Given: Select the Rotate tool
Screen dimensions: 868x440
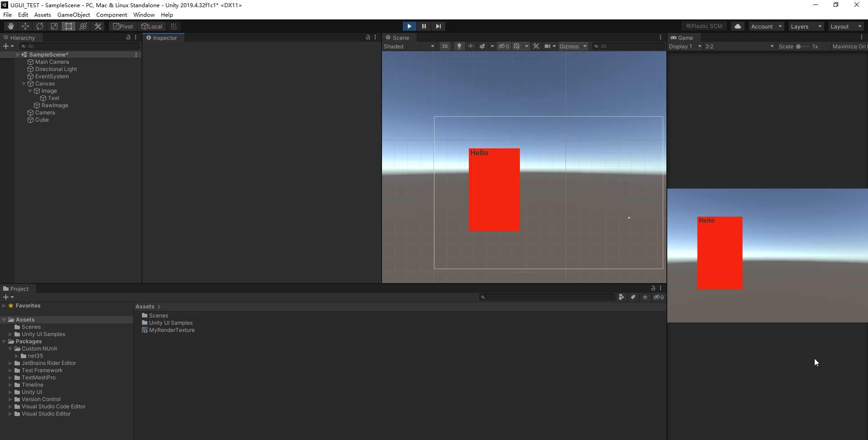Looking at the screenshot, I should (x=40, y=26).
